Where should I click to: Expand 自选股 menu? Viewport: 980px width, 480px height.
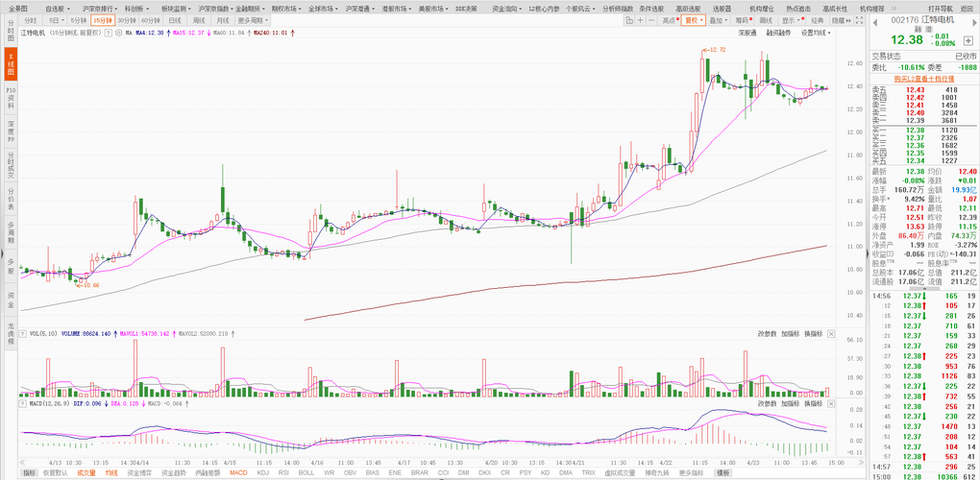60,9
